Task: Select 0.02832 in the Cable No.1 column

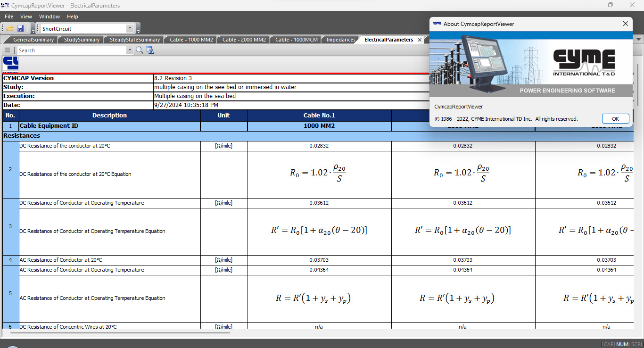Action: pyautogui.click(x=319, y=146)
